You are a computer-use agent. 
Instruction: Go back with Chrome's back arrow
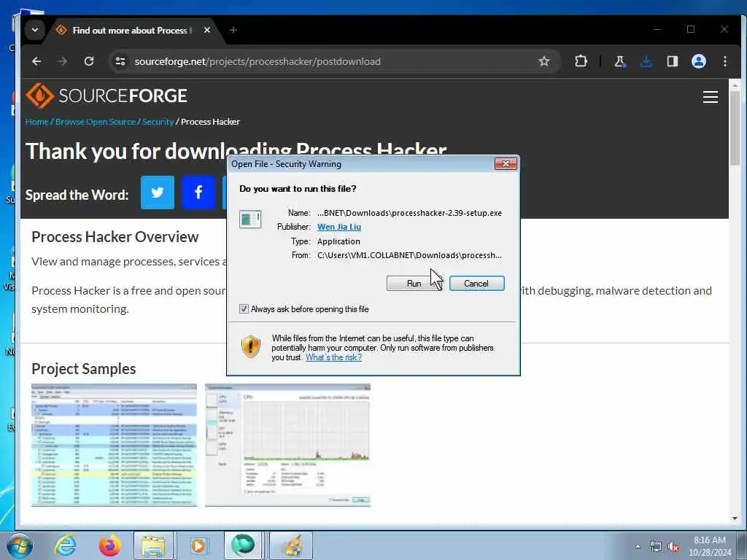[x=36, y=61]
